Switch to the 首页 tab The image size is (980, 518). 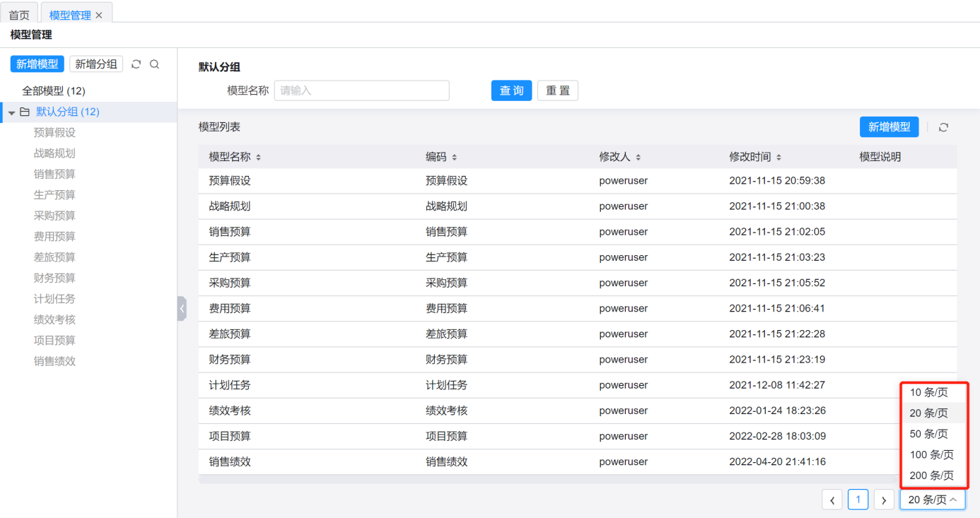(19, 15)
